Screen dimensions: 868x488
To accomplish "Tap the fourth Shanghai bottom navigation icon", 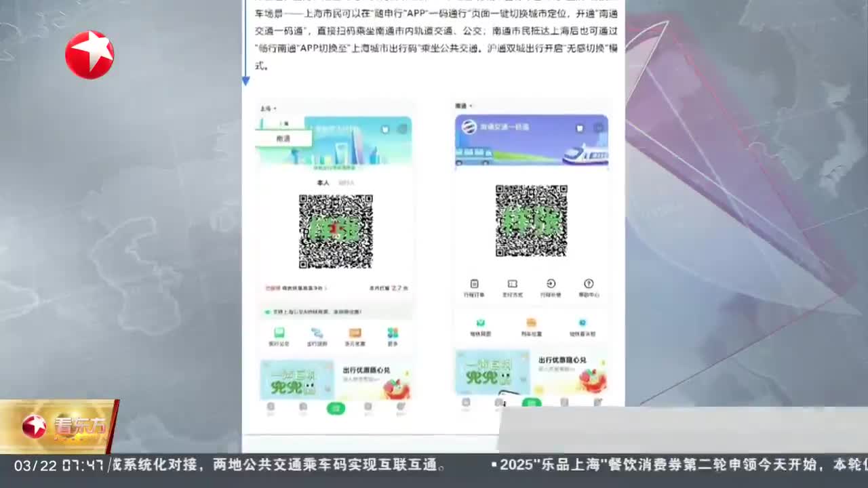I will click(368, 407).
